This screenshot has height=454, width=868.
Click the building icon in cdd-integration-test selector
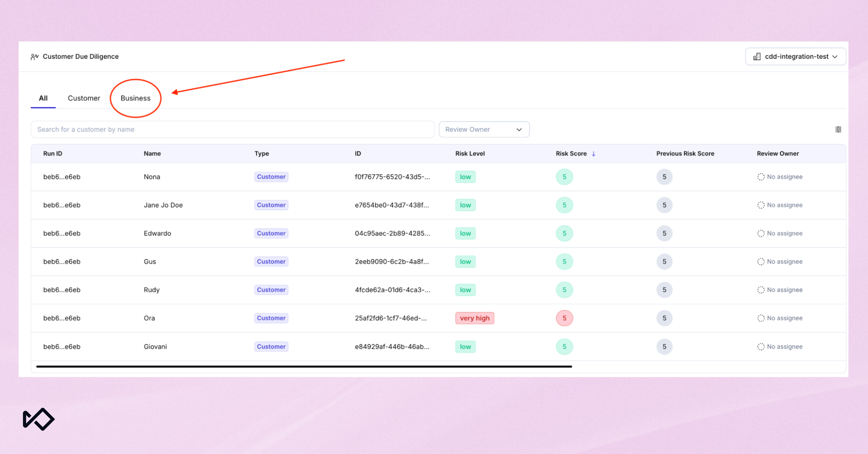tap(757, 57)
